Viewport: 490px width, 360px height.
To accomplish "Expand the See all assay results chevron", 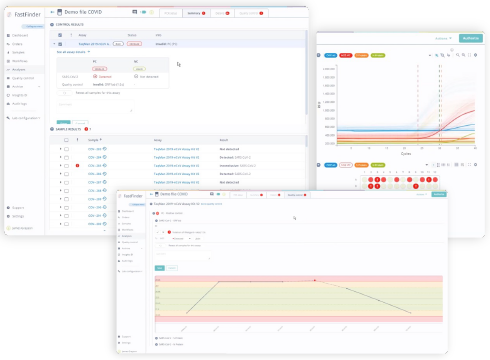I will tap(89, 52).
